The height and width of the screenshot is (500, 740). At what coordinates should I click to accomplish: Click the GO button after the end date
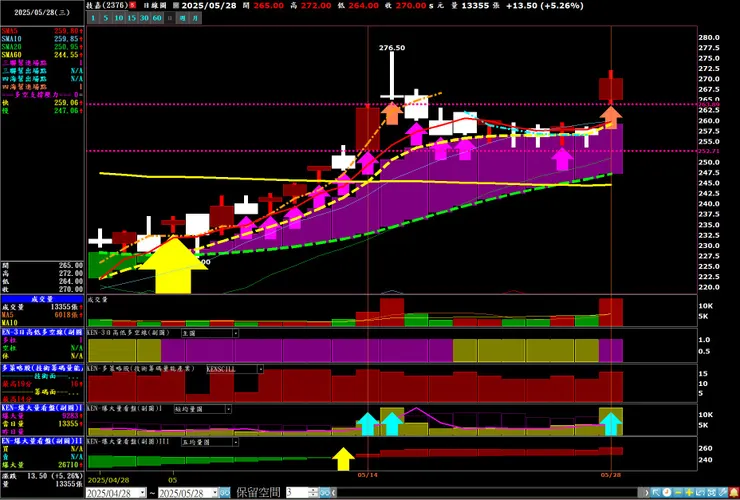(225, 493)
